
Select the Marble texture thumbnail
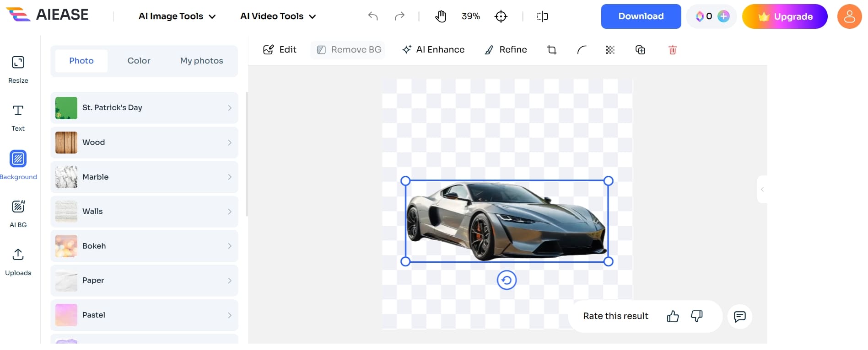(66, 177)
